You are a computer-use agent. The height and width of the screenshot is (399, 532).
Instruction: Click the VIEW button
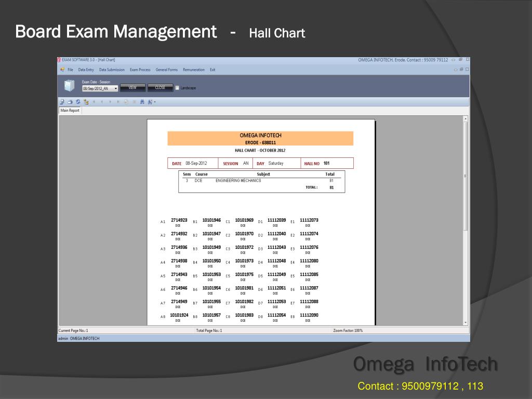132,87
